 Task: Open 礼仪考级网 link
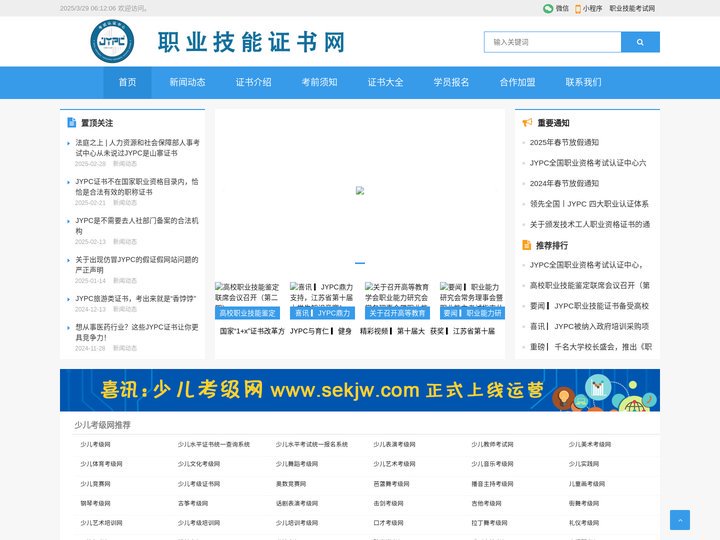pyautogui.click(x=584, y=523)
